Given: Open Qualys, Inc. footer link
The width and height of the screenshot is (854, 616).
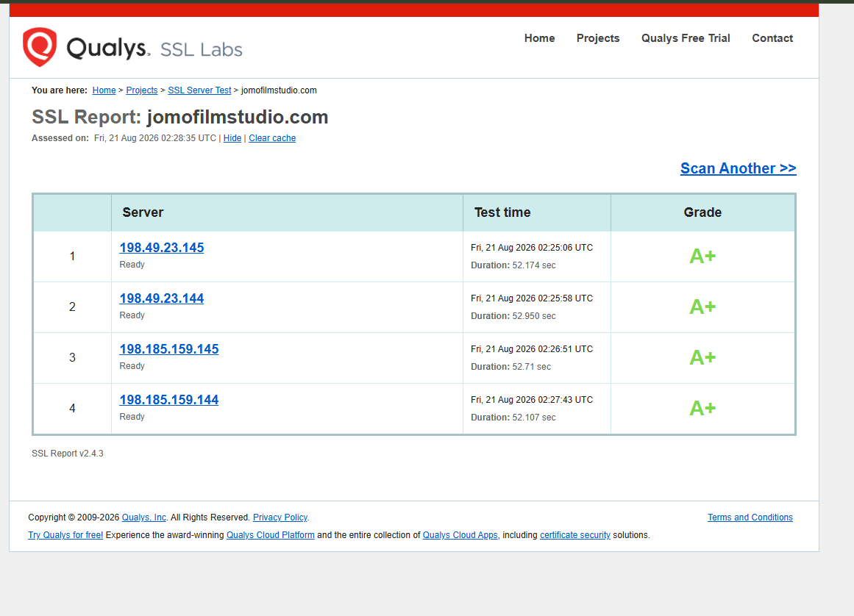Looking at the screenshot, I should point(144,517).
